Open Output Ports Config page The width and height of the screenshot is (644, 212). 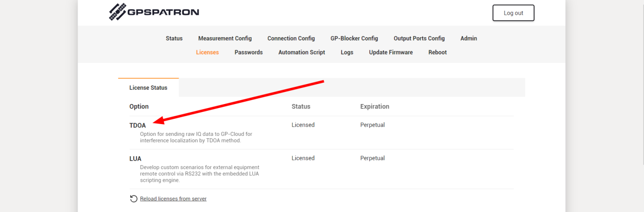click(419, 39)
